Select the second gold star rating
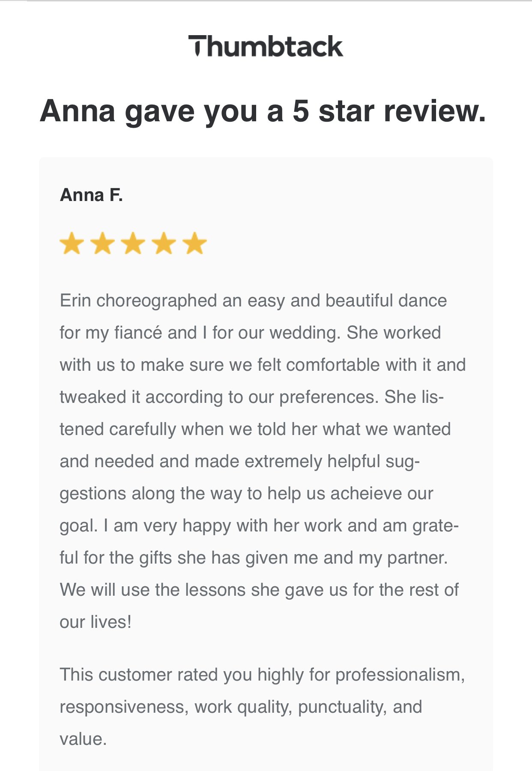Image resolution: width=532 pixels, height=771 pixels. 102,243
